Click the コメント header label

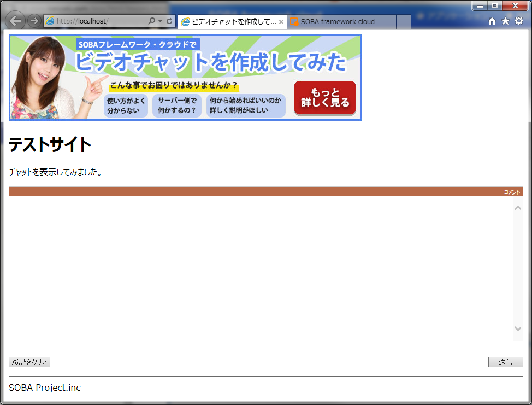pos(512,192)
